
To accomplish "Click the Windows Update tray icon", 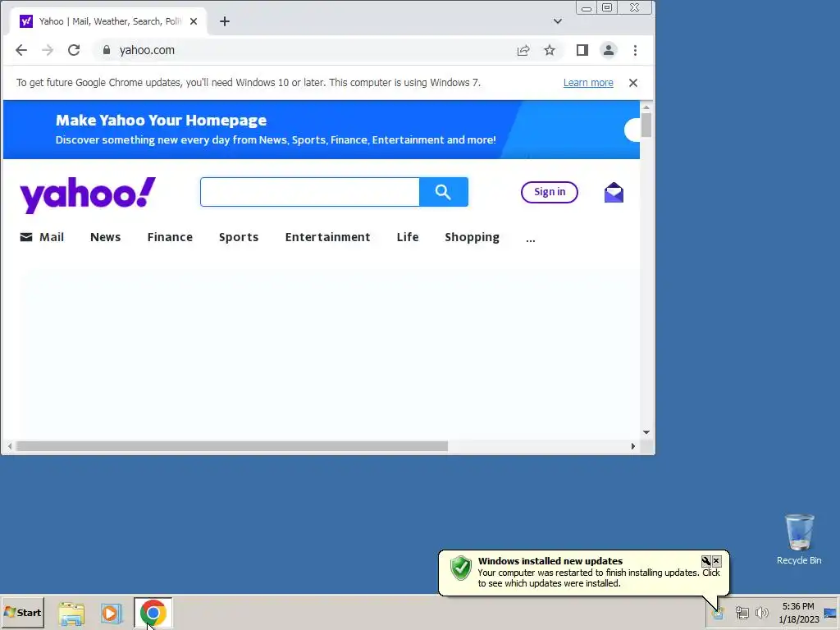I will [719, 613].
